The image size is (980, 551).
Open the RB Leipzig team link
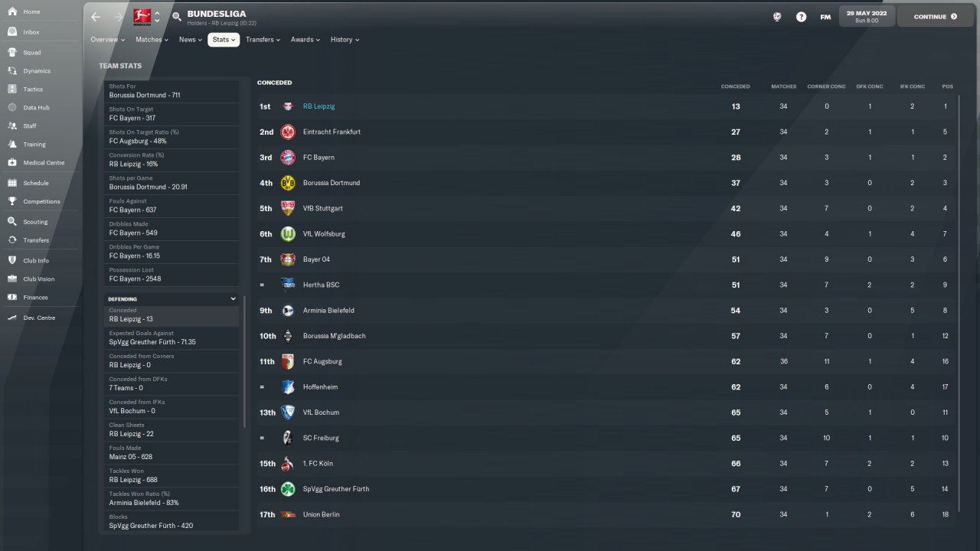[x=318, y=106]
